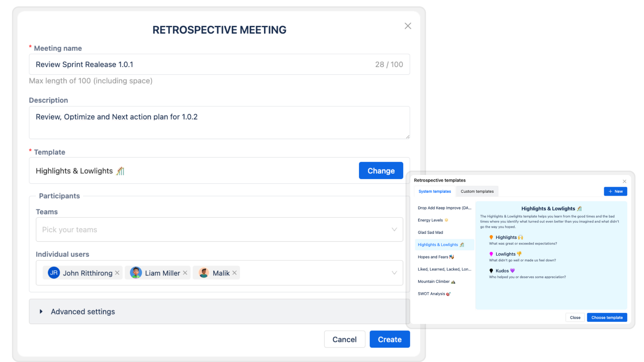Image resolution: width=644 pixels, height=362 pixels.
Task: Click the Meeting name input field
Action: pos(219,65)
